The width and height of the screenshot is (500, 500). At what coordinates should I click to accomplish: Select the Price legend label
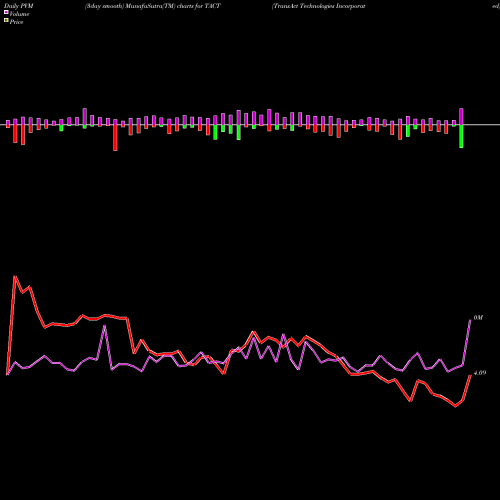[16, 22]
